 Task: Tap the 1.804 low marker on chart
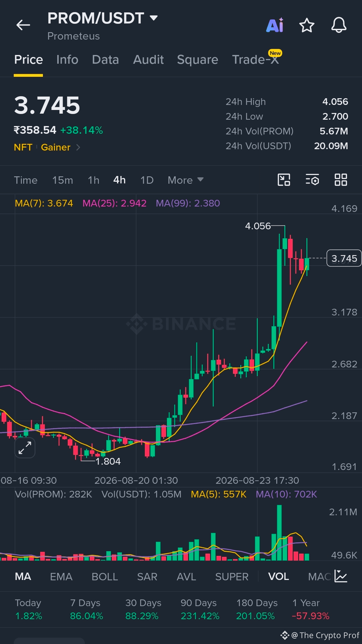pos(108,461)
